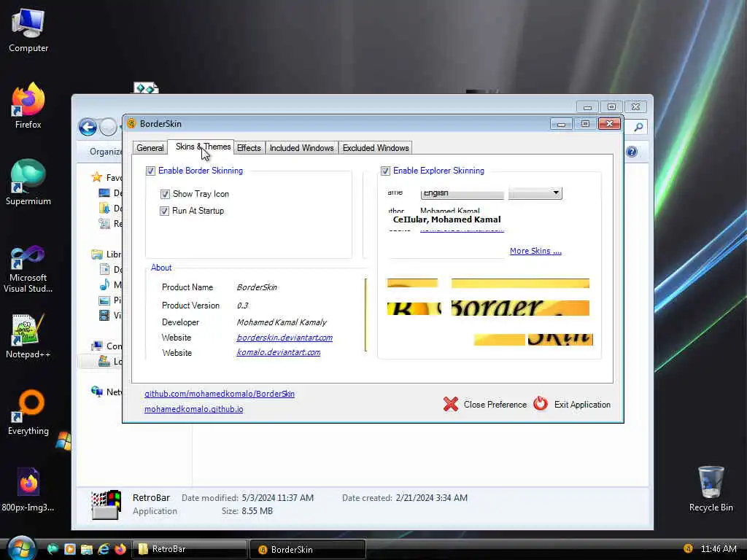The image size is (747, 560).
Task: Click the Explorer back arrow button
Action: [x=88, y=127]
